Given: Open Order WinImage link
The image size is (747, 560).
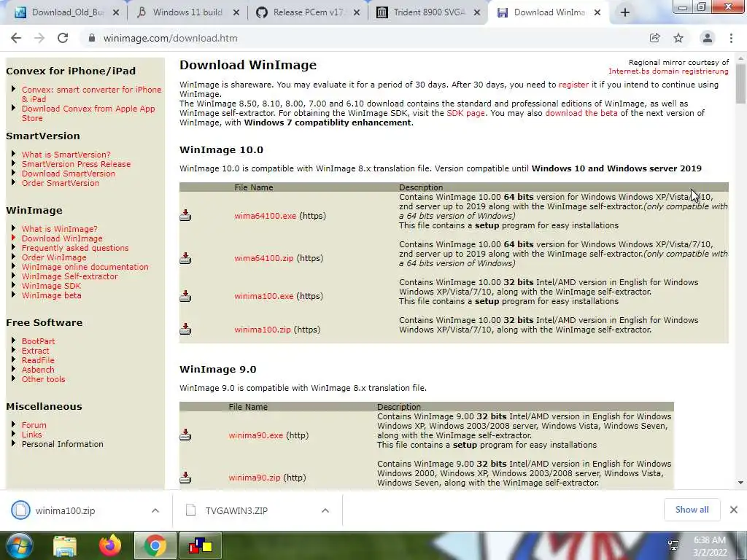Looking at the screenshot, I should [54, 257].
